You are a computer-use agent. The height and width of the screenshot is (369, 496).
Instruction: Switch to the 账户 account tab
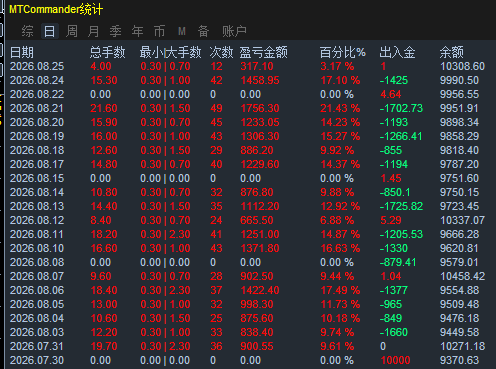point(234,31)
